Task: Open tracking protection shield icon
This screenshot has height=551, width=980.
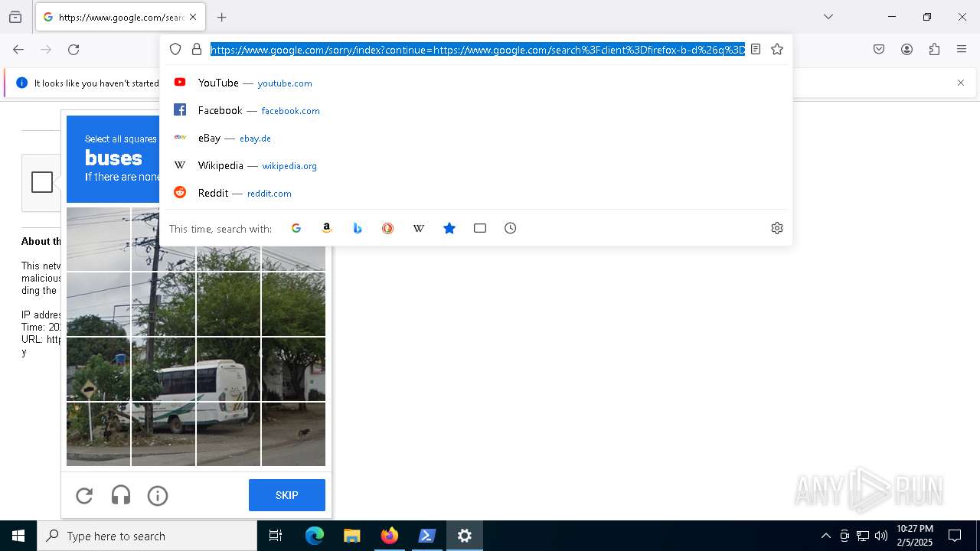Action: (175, 49)
